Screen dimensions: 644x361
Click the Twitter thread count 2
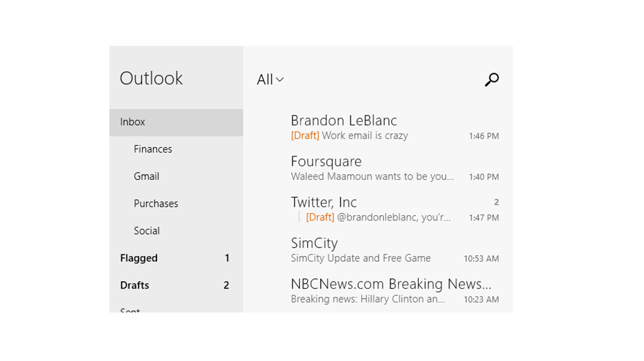point(496,202)
